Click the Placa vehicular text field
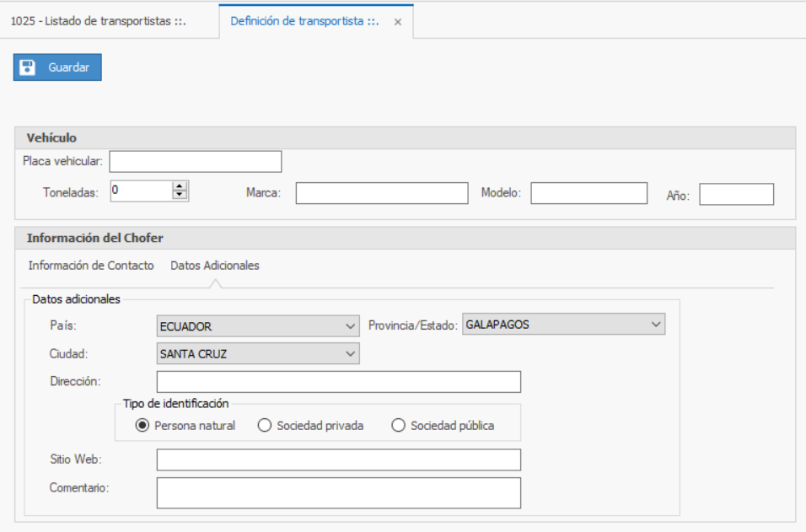Screen dimensions: 806x532 [195, 162]
